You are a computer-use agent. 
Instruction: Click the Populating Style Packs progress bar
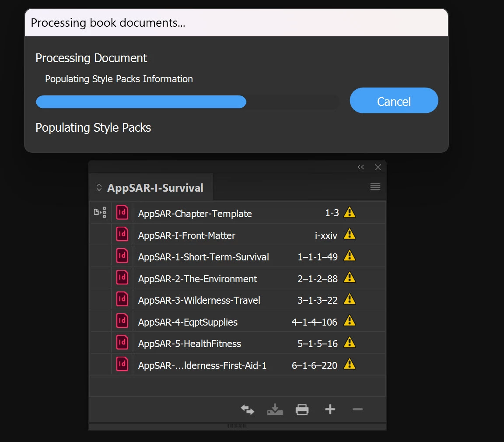pyautogui.click(x=187, y=102)
